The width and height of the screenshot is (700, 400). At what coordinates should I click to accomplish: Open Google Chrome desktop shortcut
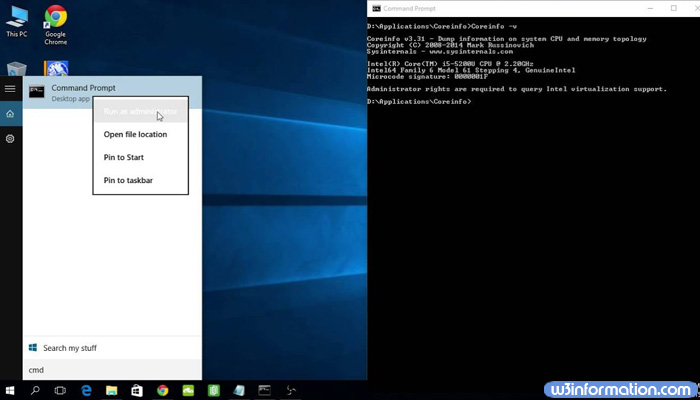tap(56, 25)
